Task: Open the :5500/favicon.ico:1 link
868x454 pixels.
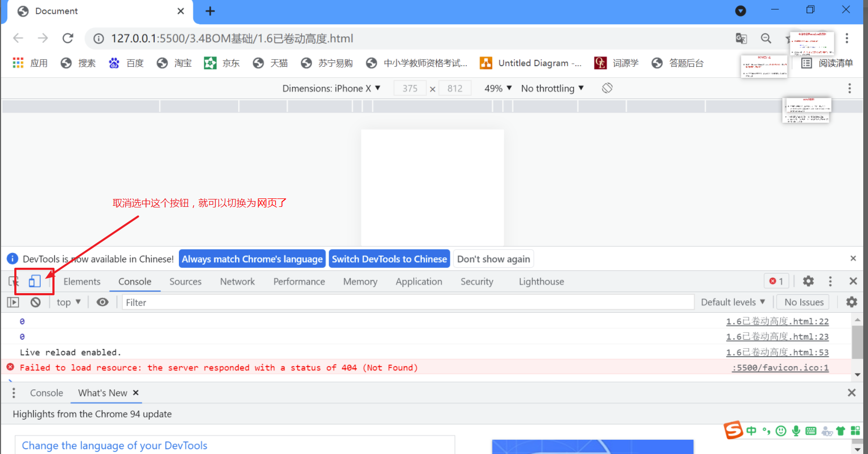Action: coord(781,368)
